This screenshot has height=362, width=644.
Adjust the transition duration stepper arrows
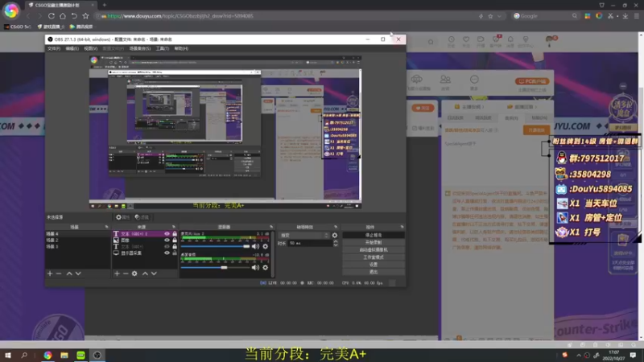tap(336, 243)
